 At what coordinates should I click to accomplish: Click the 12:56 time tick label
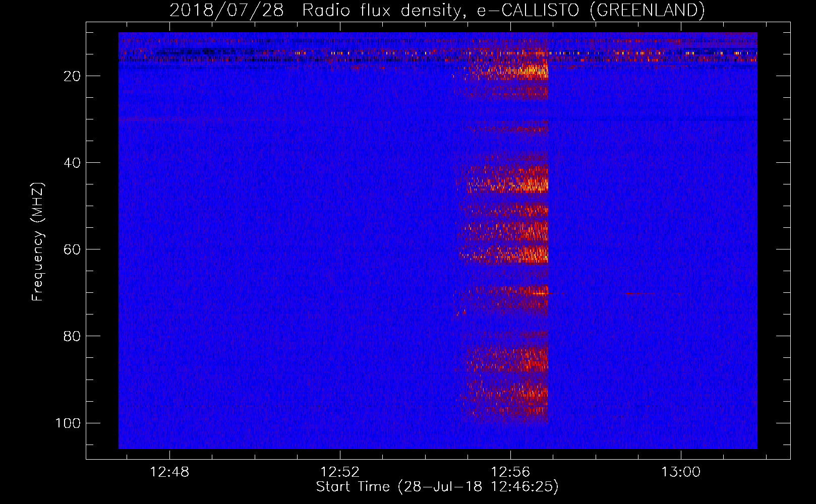(x=510, y=472)
